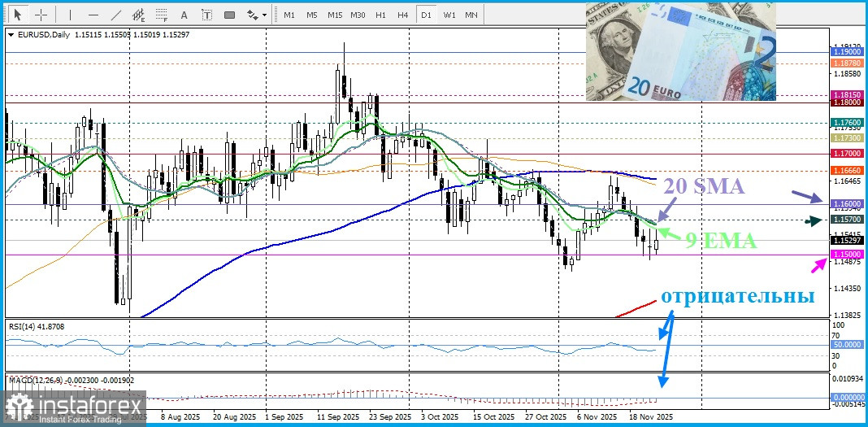This screenshot has width=868, height=427.
Task: Click the arrows objects icon
Action: coord(253,15)
